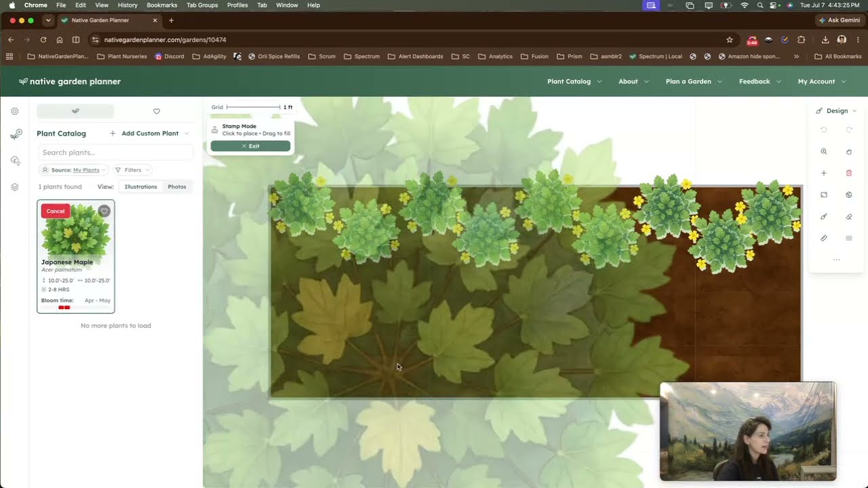The width and height of the screenshot is (868, 488).
Task: Click the Ask Gemini button
Action: (839, 20)
